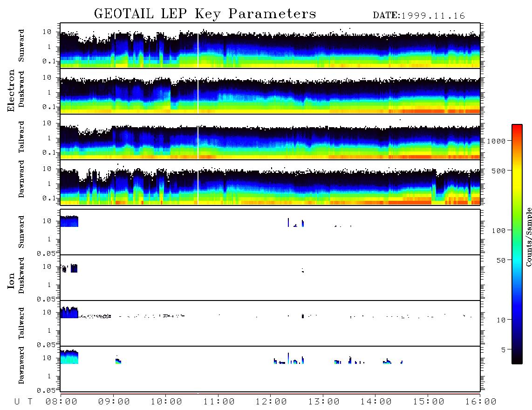This screenshot has height=410, width=532.
Task: Select the 14:00 time tick label
Action: (x=376, y=402)
